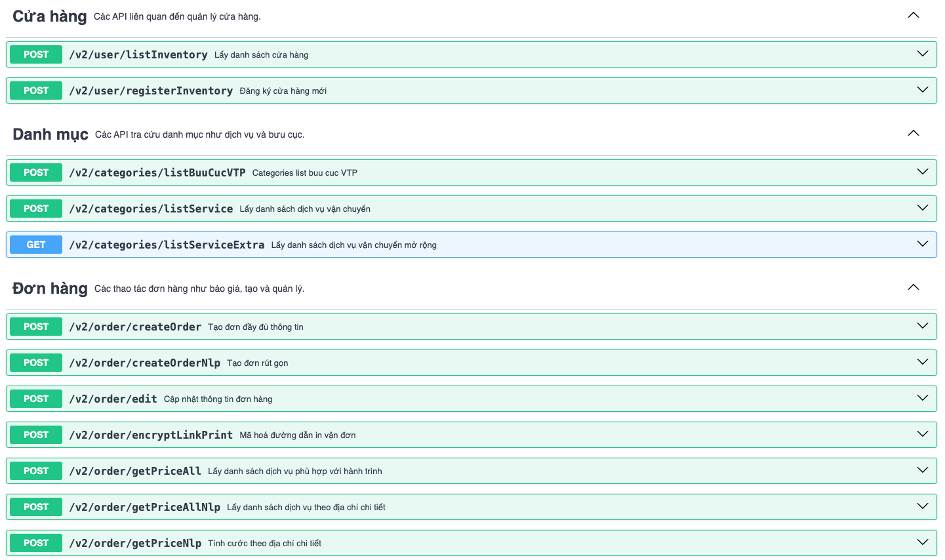The height and width of the screenshot is (560, 945).
Task: Collapse the Đơn hàng section
Action: tap(914, 287)
